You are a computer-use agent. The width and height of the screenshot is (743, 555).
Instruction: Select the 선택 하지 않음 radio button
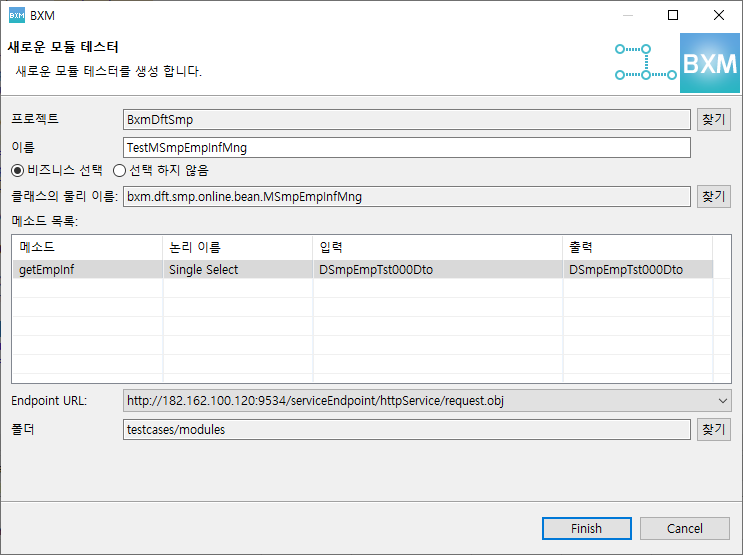click(119, 171)
